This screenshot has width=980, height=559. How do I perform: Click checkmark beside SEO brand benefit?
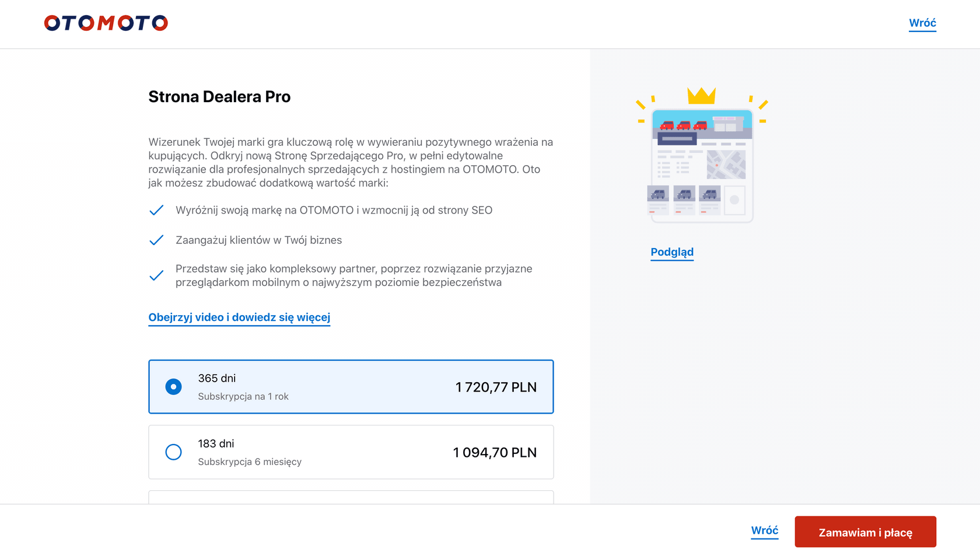pyautogui.click(x=156, y=211)
